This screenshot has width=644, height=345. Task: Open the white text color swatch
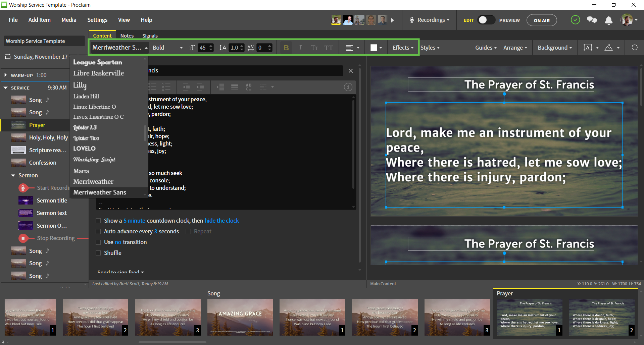pos(374,48)
